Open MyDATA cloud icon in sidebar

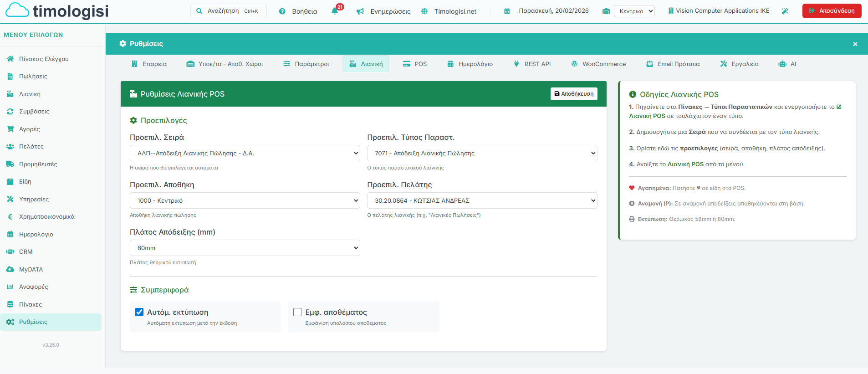pyautogui.click(x=10, y=269)
